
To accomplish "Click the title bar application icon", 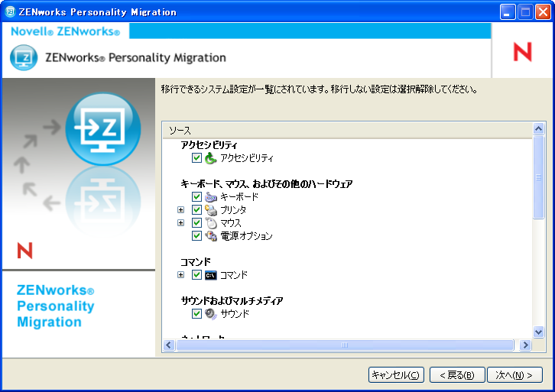I will [10, 11].
